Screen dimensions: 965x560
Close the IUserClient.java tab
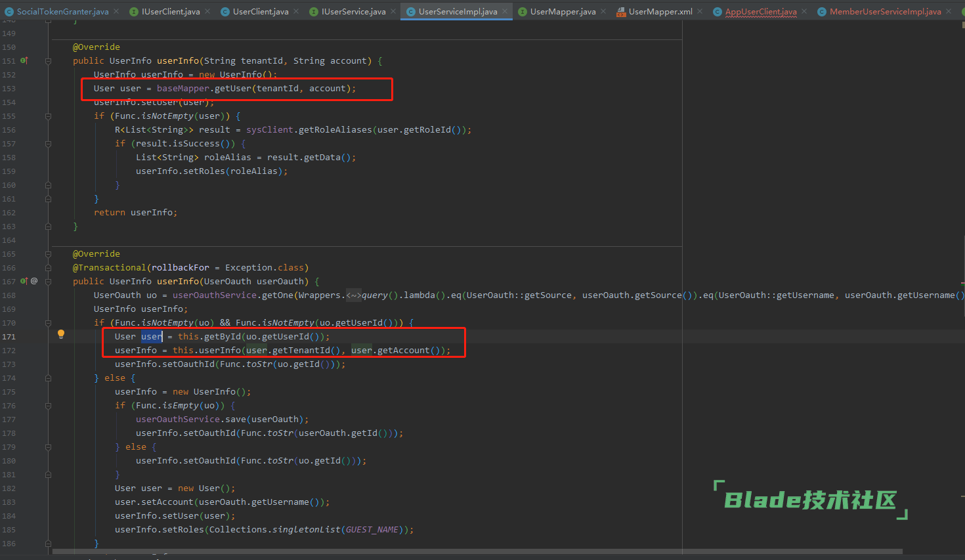coord(207,11)
